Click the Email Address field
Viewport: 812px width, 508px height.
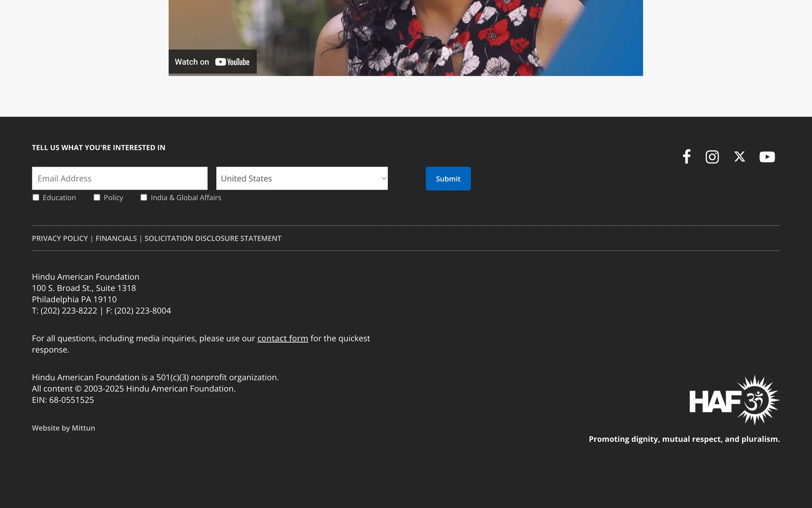120,178
